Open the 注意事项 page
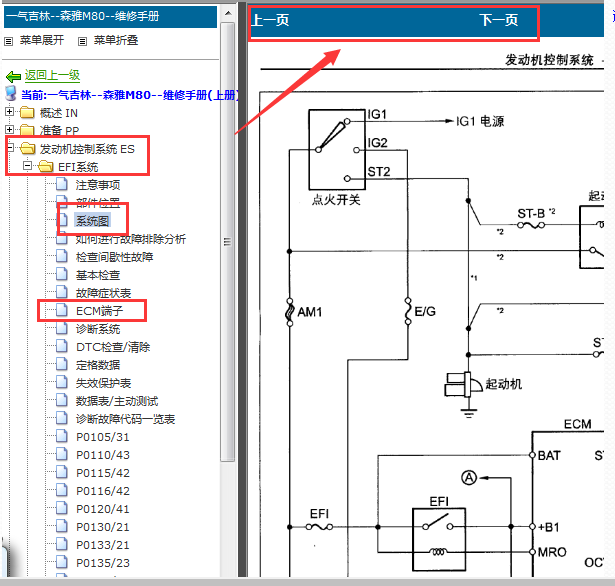 (98, 184)
